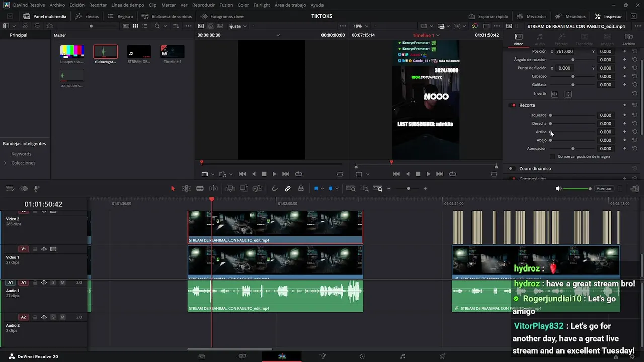Toggle position lock padlock icon
This screenshot has height=362, width=644.
(301, 189)
